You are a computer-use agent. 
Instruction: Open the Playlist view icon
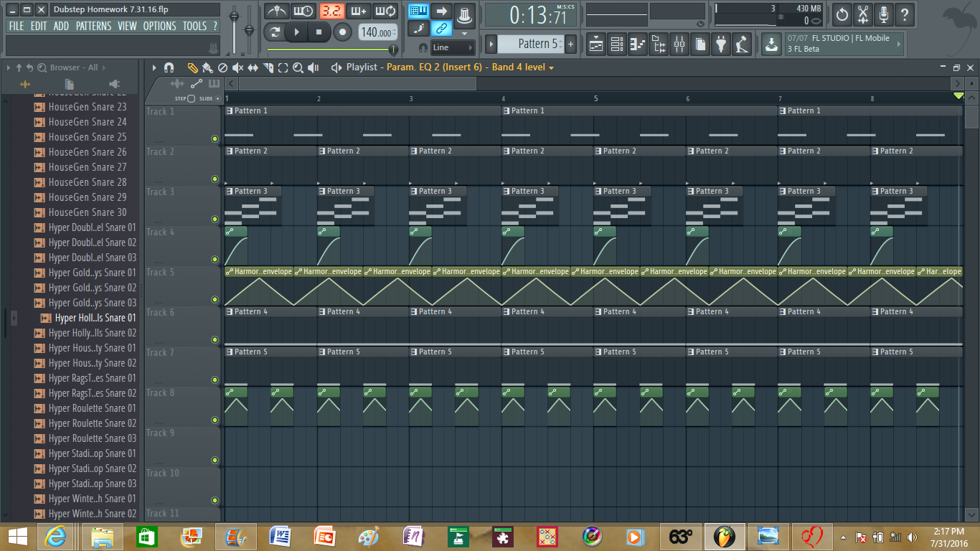pos(596,44)
